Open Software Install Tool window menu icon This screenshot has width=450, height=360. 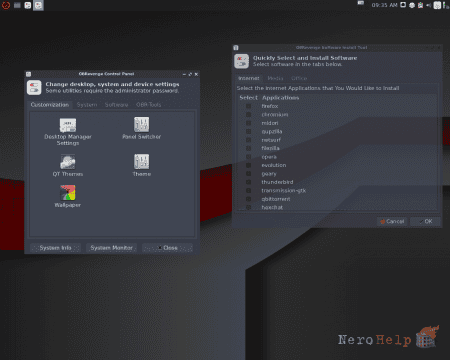pos(236,48)
